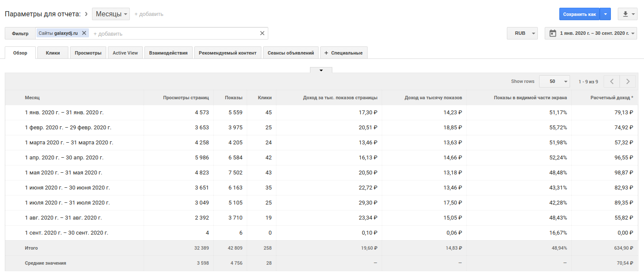
Task: Expand the Show rows 50 dropdown
Action: pyautogui.click(x=554, y=81)
